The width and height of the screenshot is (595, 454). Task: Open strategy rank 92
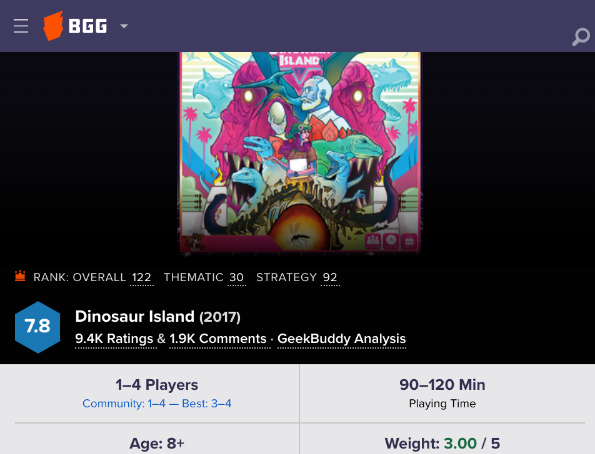(x=330, y=277)
